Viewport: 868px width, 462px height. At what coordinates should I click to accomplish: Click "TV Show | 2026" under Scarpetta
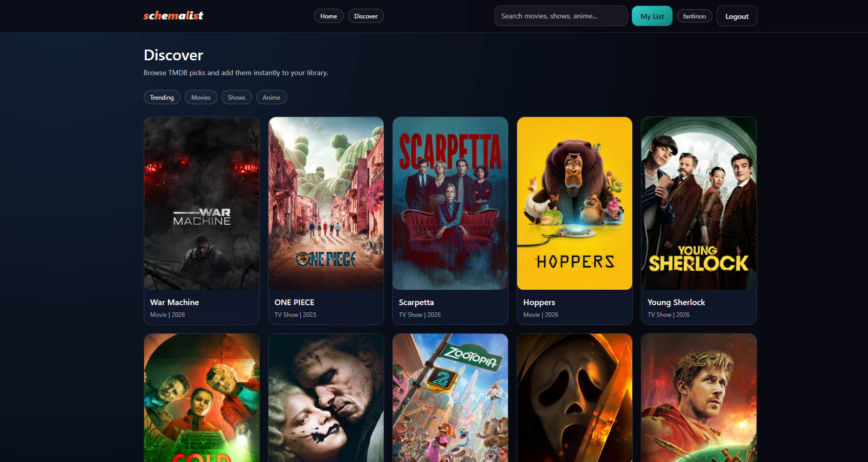(419, 315)
